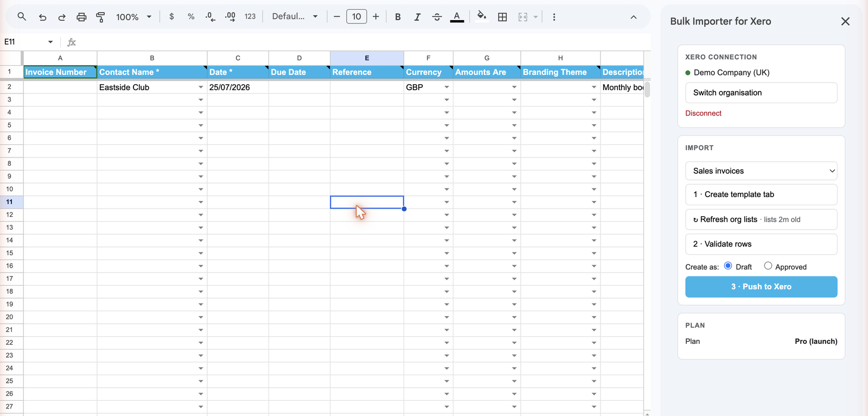Image resolution: width=868 pixels, height=416 pixels.
Task: Decrease decimal places
Action: pos(210,17)
